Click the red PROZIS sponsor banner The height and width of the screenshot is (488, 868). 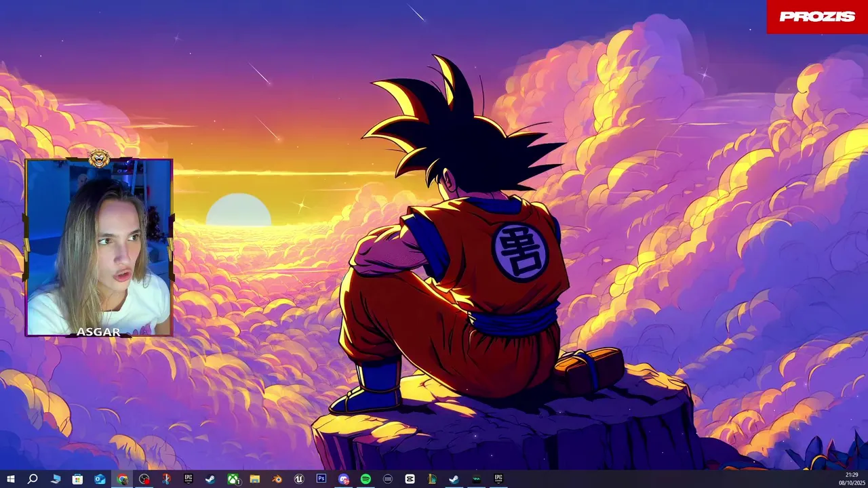817,17
